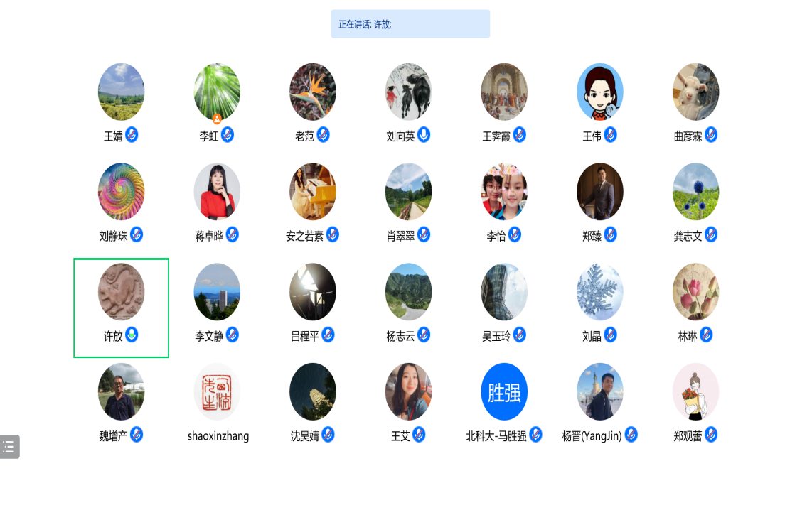Click the participant name 龚志文

point(687,236)
